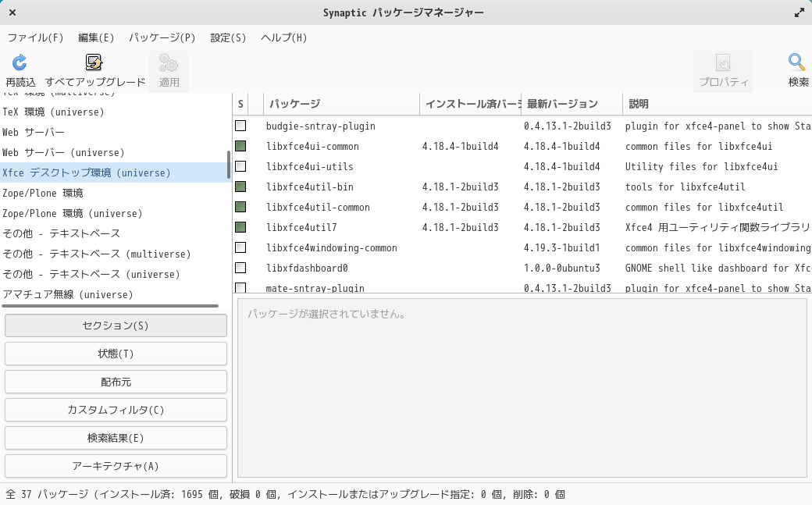Viewport: 812px width, 505px height.
Task: Toggle status box for libxfce4util7
Action: pyautogui.click(x=240, y=227)
